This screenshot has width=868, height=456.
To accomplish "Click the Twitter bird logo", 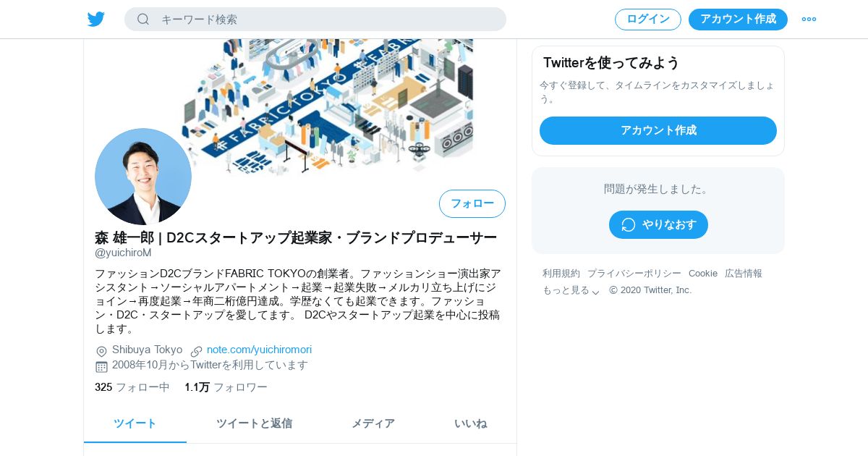I will 96,19.
